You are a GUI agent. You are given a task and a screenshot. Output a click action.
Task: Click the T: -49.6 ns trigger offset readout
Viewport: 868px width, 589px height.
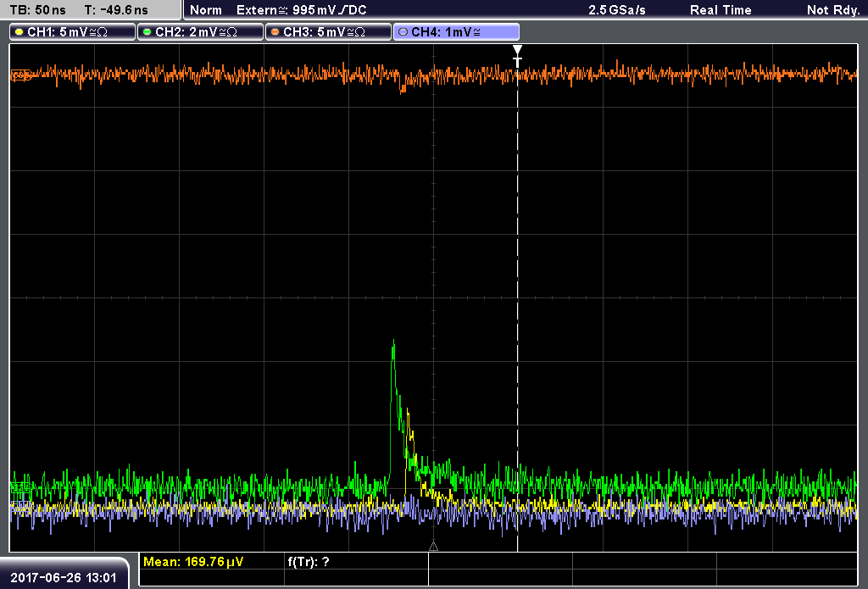coord(116,10)
